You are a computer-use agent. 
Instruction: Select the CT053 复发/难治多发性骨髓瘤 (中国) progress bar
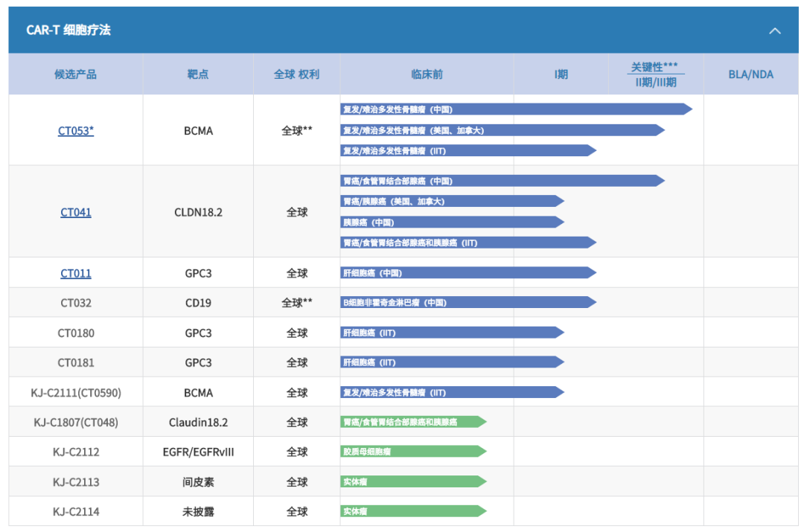(514, 109)
